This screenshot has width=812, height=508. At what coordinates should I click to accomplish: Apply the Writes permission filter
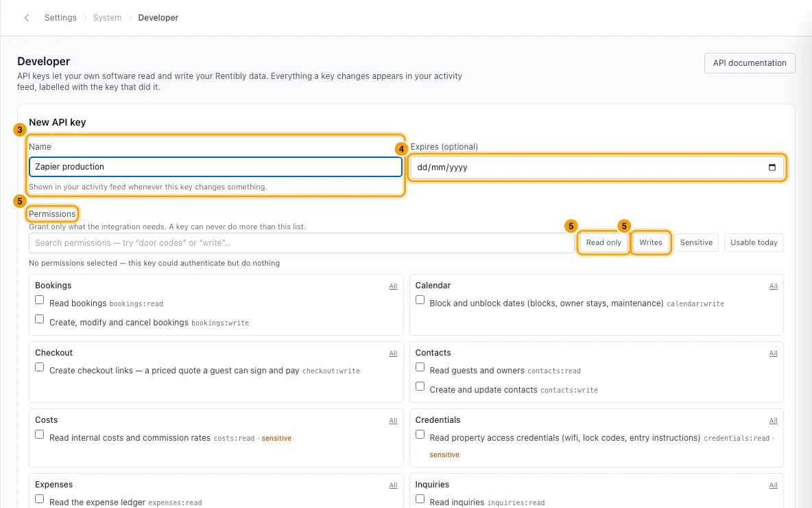650,242
